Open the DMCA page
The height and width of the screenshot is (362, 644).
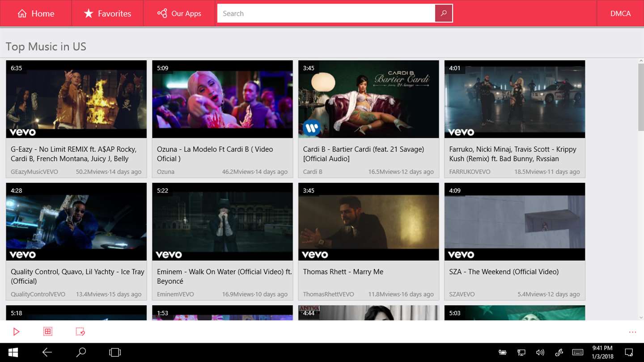(x=620, y=13)
